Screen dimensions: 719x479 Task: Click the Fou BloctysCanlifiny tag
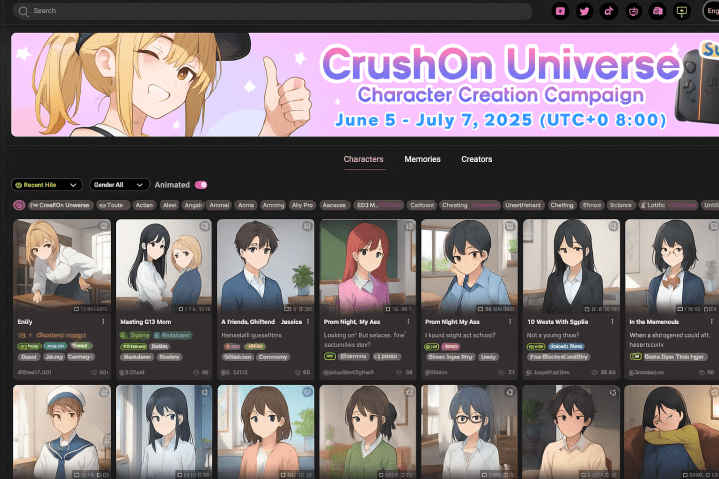click(559, 357)
